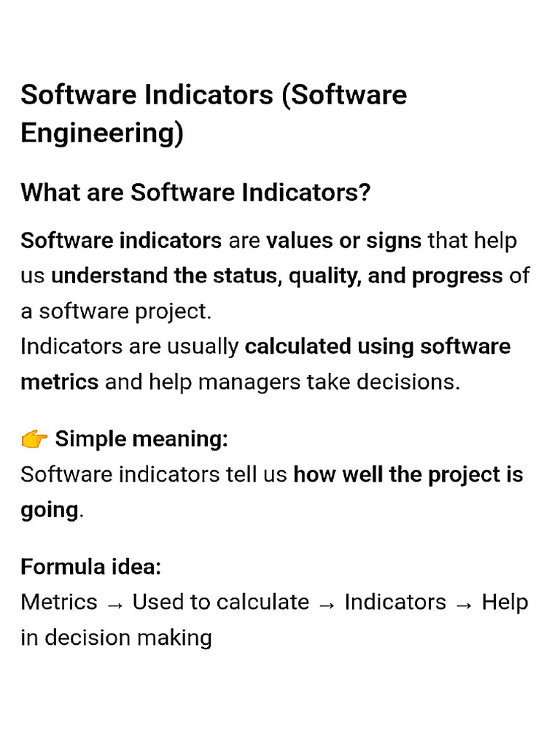Click bold text 'calculated using software'
Screen dimensions: 560x747
point(378,347)
